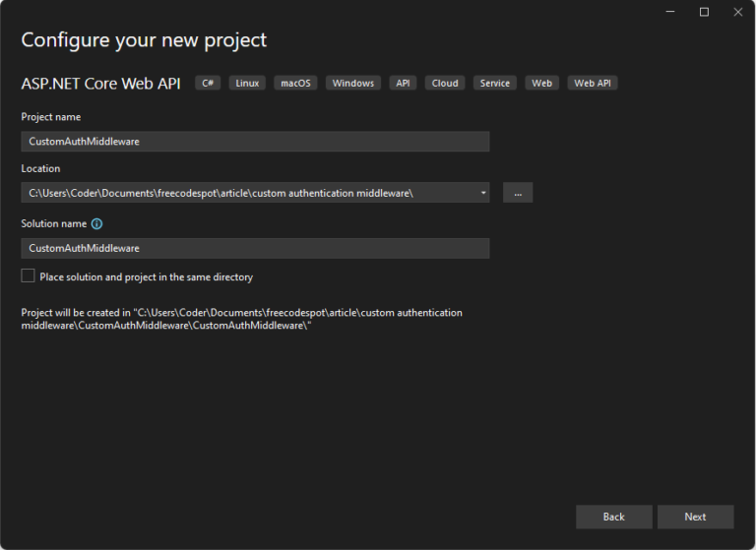Click the Service tag

pos(494,84)
